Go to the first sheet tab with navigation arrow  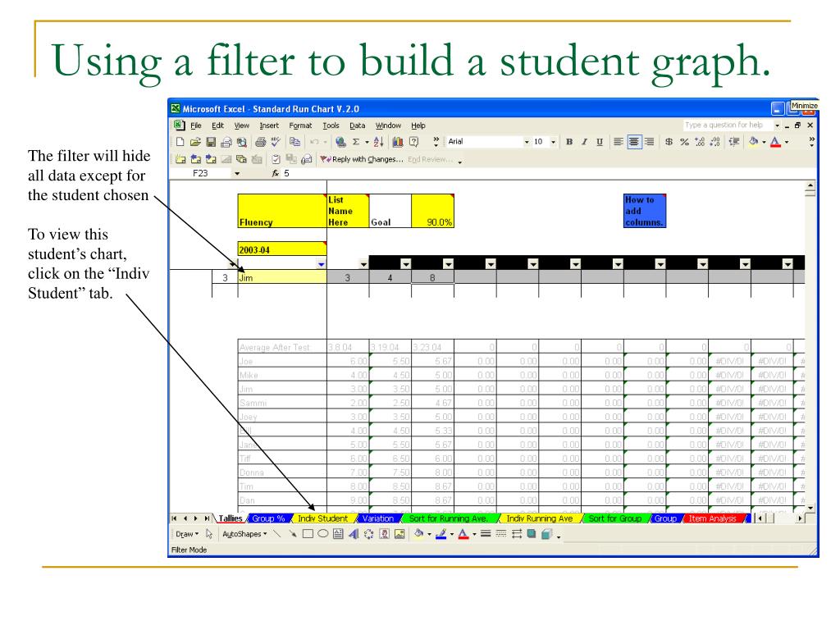point(174,518)
